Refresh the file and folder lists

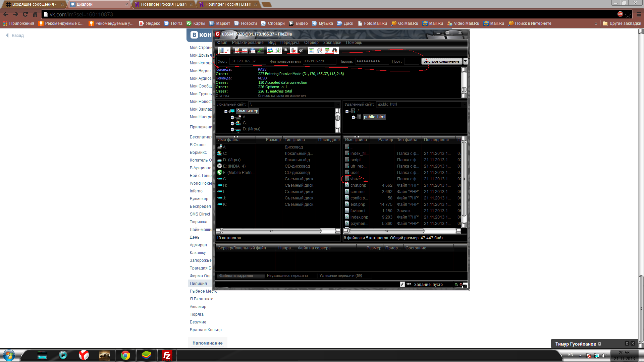[x=270, y=50]
